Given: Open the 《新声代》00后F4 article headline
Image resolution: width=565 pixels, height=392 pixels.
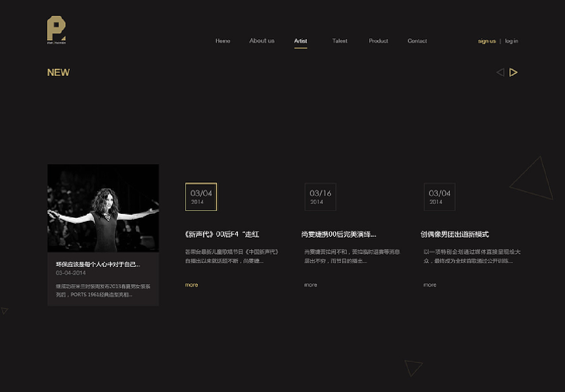Looking at the screenshot, I should click(x=222, y=235).
